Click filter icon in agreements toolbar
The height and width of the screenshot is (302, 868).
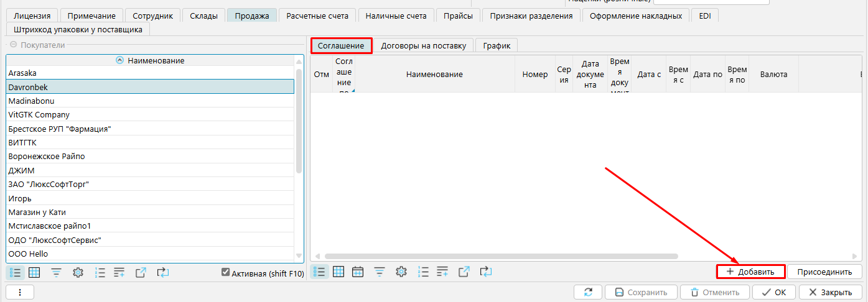pos(379,272)
